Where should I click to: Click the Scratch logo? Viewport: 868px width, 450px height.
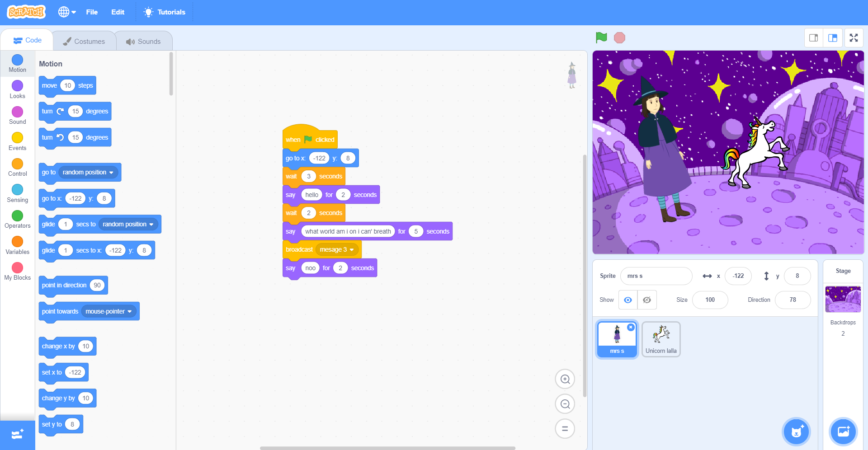tap(26, 12)
